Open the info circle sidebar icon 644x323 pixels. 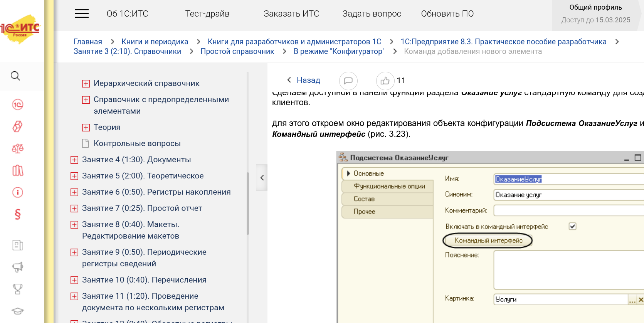click(x=18, y=192)
